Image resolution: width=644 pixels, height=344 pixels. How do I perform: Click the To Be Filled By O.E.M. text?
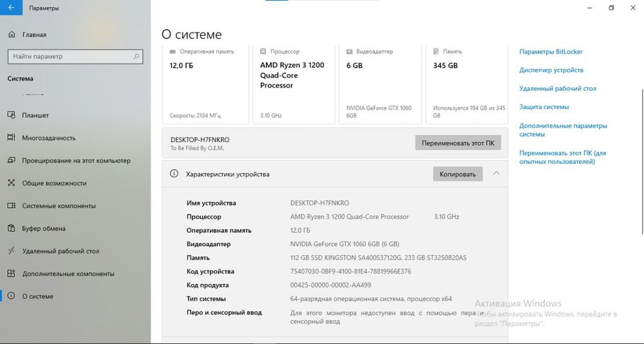click(197, 148)
